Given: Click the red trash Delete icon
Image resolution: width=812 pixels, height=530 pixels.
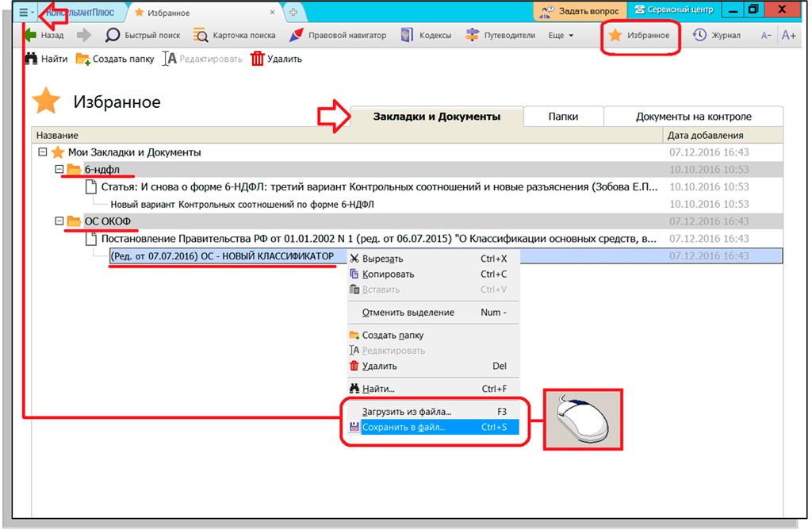Looking at the screenshot, I should coord(258,59).
